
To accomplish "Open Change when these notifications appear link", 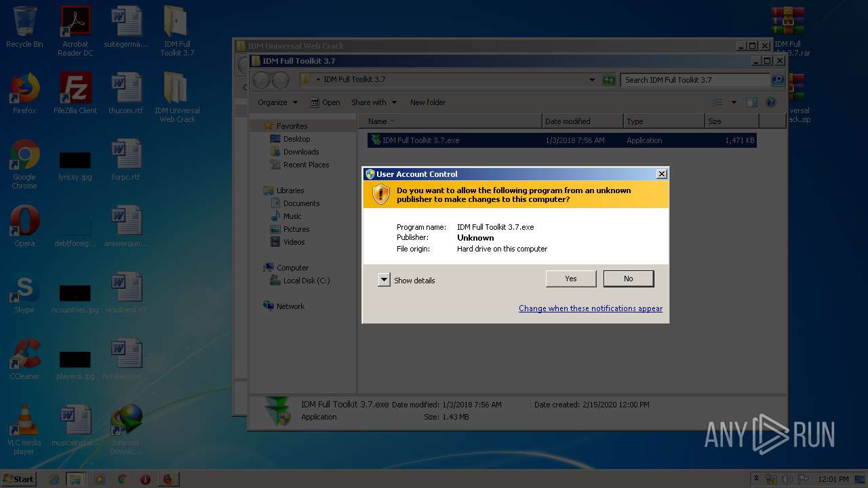I will click(x=591, y=308).
